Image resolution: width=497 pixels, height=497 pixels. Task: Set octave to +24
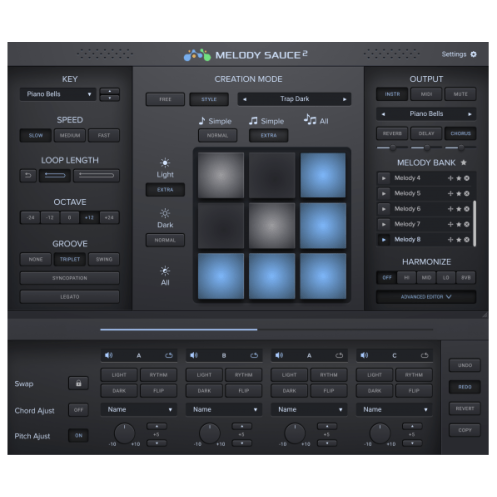109,218
